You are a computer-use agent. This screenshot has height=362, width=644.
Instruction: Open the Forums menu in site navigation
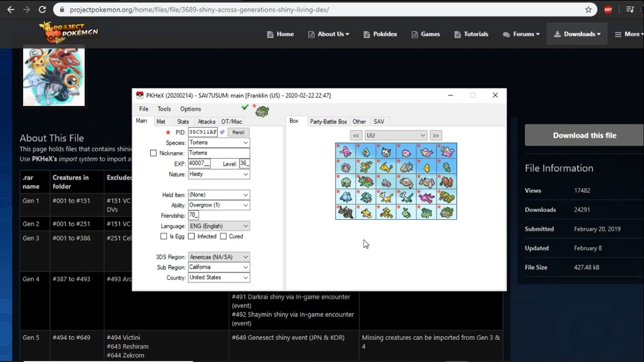[521, 34]
